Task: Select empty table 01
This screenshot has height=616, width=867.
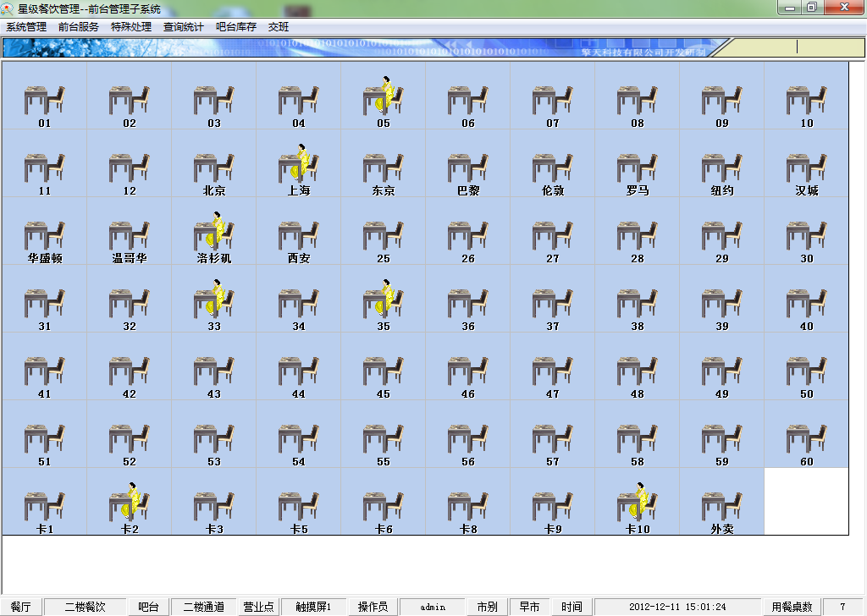Action: (45, 96)
